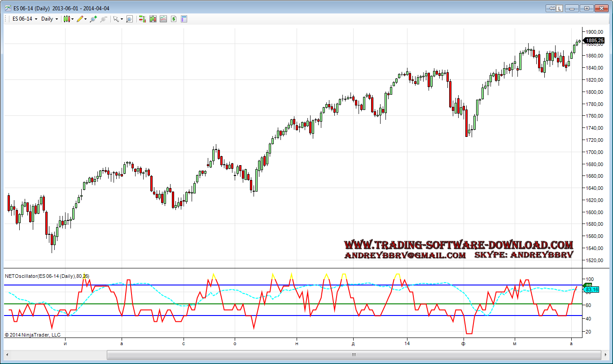This screenshot has height=364, width=613.
Task: Open the Strategies dollar-sign icon
Action: pyautogui.click(x=173, y=19)
